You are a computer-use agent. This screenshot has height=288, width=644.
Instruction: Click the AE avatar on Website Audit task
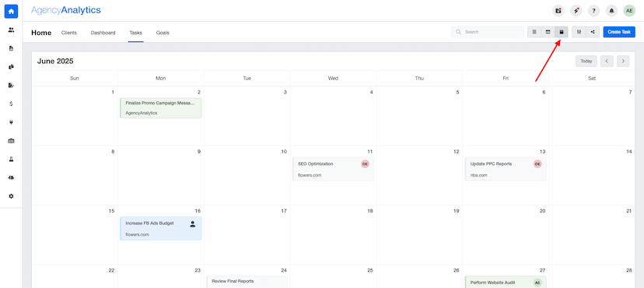537,283
